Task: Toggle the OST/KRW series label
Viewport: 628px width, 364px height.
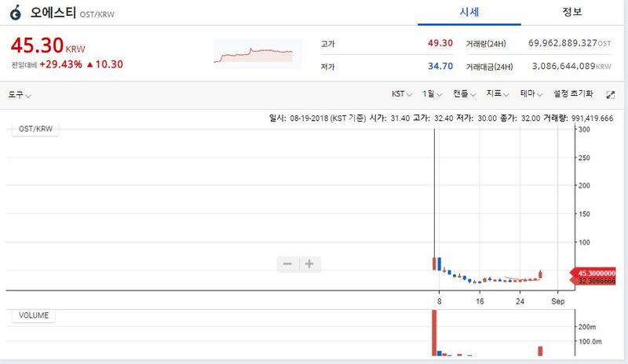Action: [x=35, y=130]
